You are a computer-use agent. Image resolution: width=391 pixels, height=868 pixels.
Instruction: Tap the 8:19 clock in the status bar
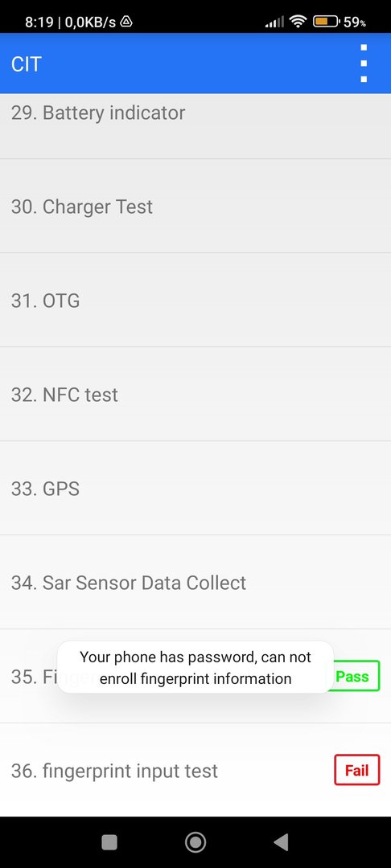click(39, 23)
